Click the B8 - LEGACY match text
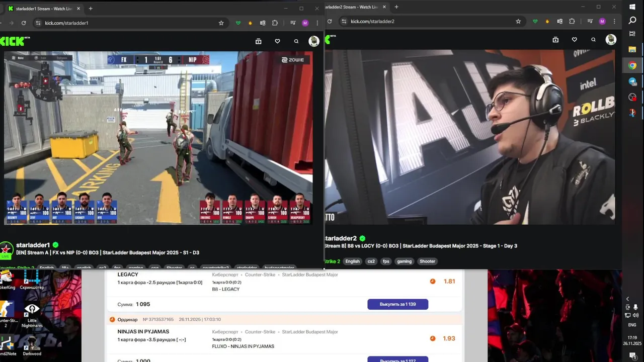 (x=226, y=289)
